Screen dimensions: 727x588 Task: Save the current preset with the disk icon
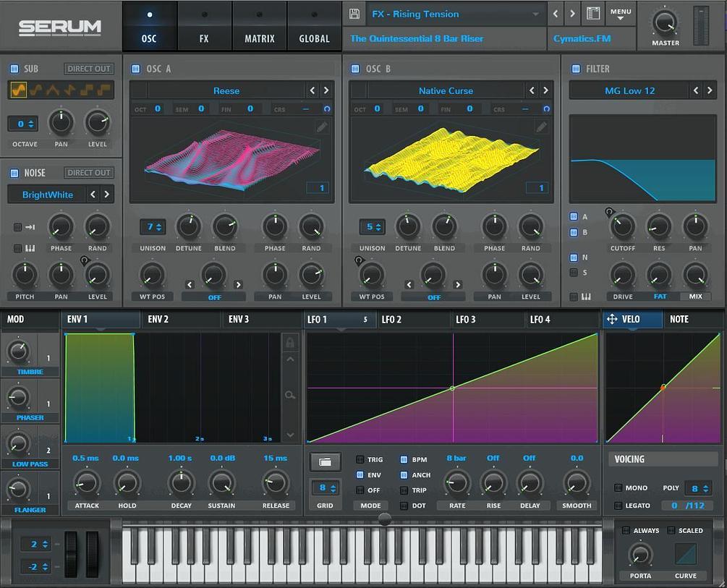tap(354, 13)
